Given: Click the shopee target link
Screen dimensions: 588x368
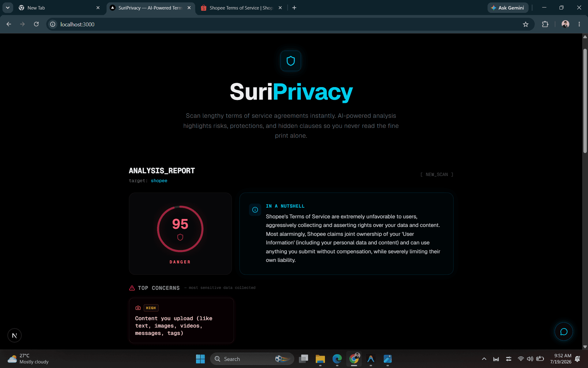Looking at the screenshot, I should pyautogui.click(x=159, y=181).
